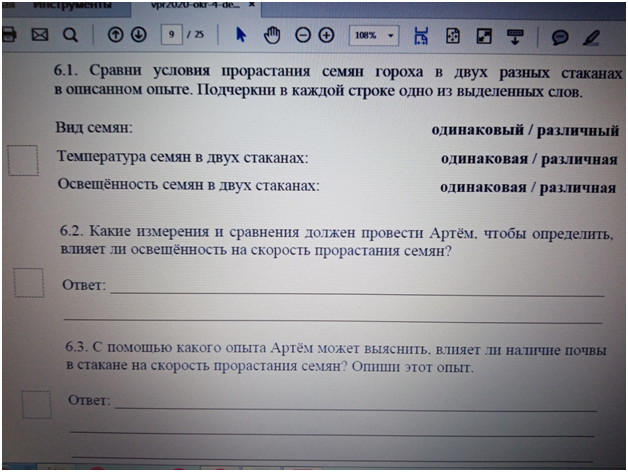
Task: Open the search magnifier tool
Action: pyautogui.click(x=70, y=35)
